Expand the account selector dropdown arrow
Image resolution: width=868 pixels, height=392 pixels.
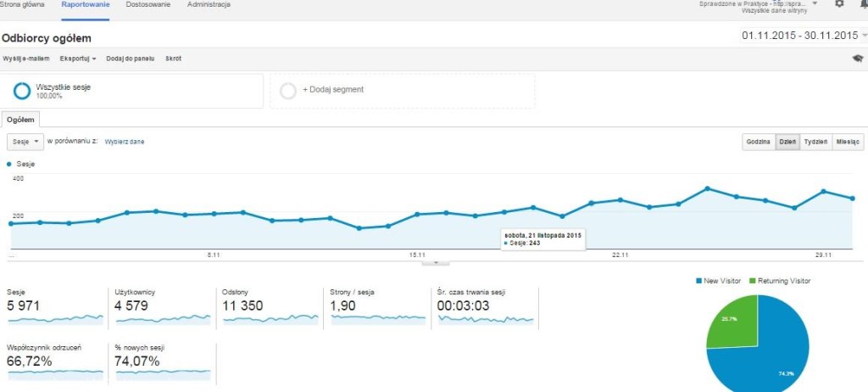(x=815, y=3)
